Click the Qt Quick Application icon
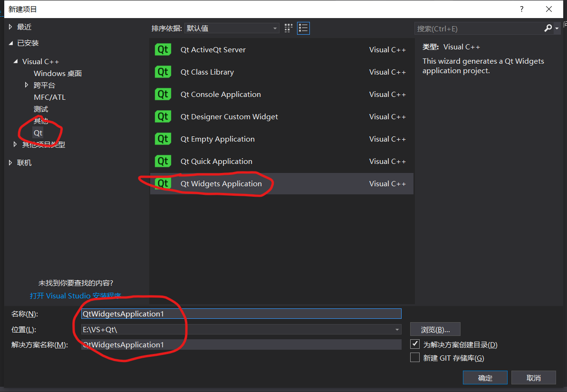 click(163, 161)
